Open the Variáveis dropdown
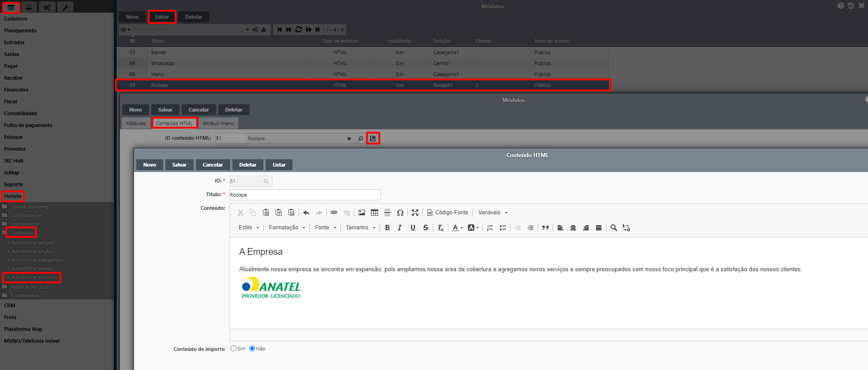Screen dimensions: 868x370 (493, 213)
